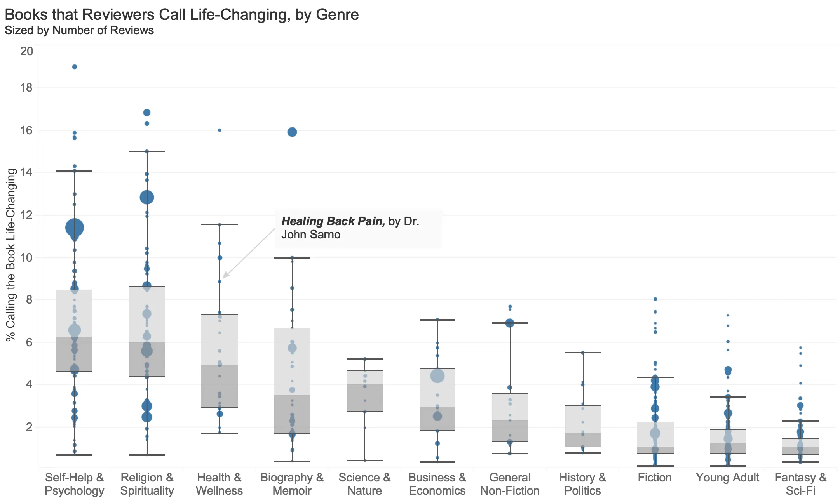Click the largest bubble in Business & Economics
Screen dimensions: 840x504
click(437, 376)
